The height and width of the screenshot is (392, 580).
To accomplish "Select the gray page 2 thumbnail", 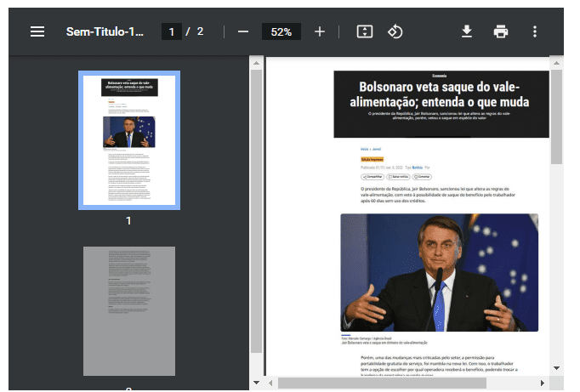I will [x=129, y=310].
